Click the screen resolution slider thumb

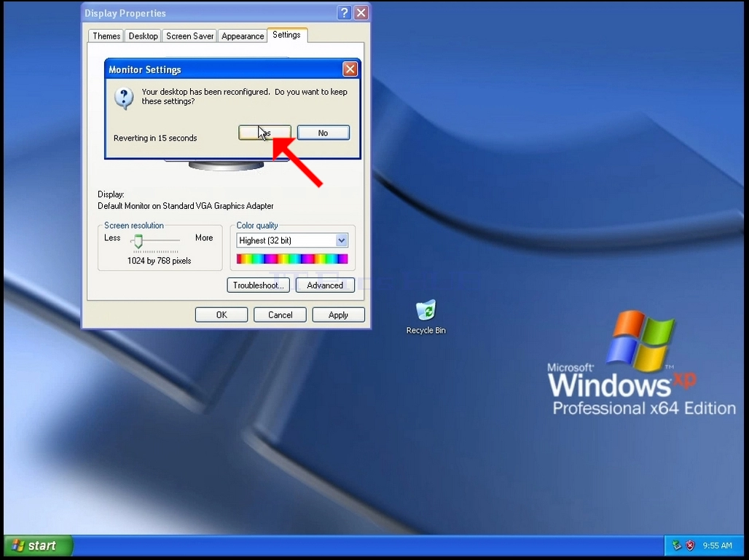pos(138,241)
